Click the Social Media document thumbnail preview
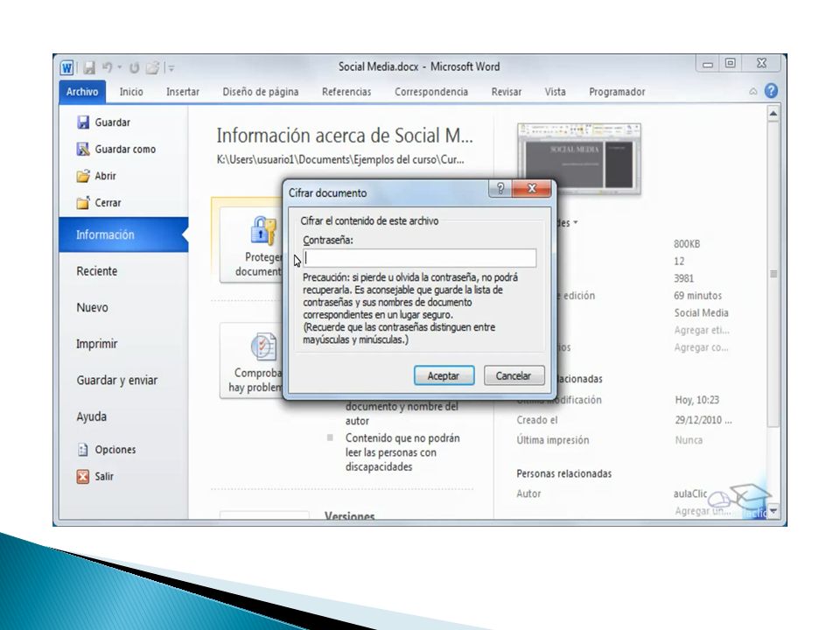This screenshot has width=840, height=630. click(579, 158)
